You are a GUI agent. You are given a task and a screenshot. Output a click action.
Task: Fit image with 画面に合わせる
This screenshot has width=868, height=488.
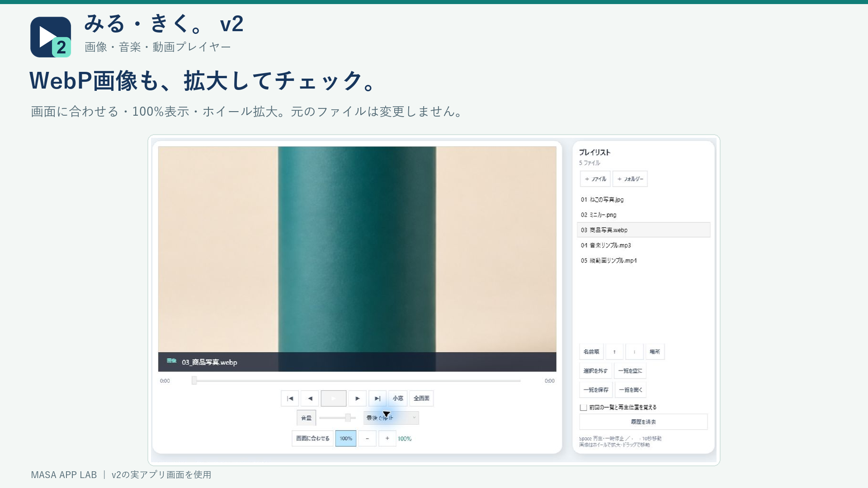pos(312,438)
